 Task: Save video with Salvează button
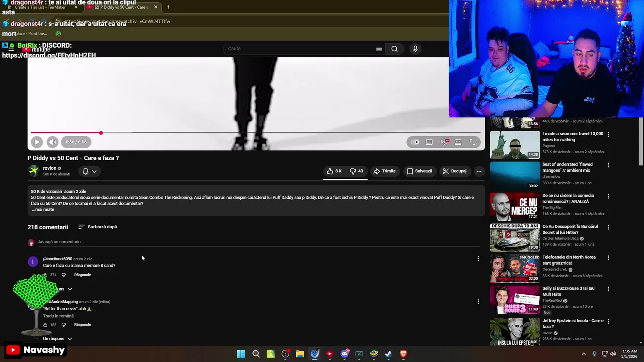[420, 171]
